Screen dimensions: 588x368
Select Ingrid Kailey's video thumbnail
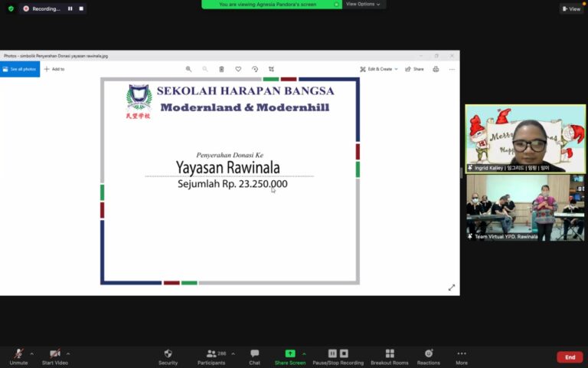(x=525, y=139)
